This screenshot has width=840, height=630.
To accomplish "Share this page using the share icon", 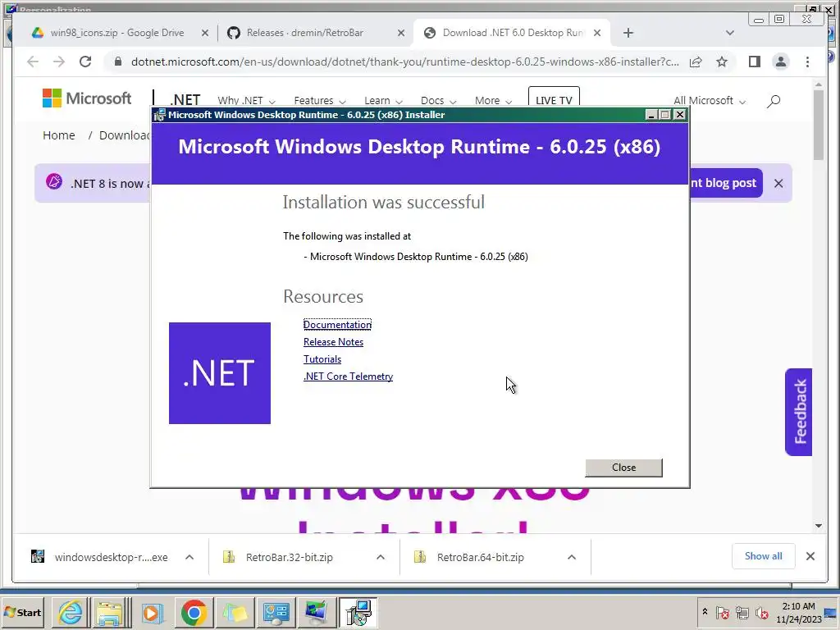I will point(696,62).
